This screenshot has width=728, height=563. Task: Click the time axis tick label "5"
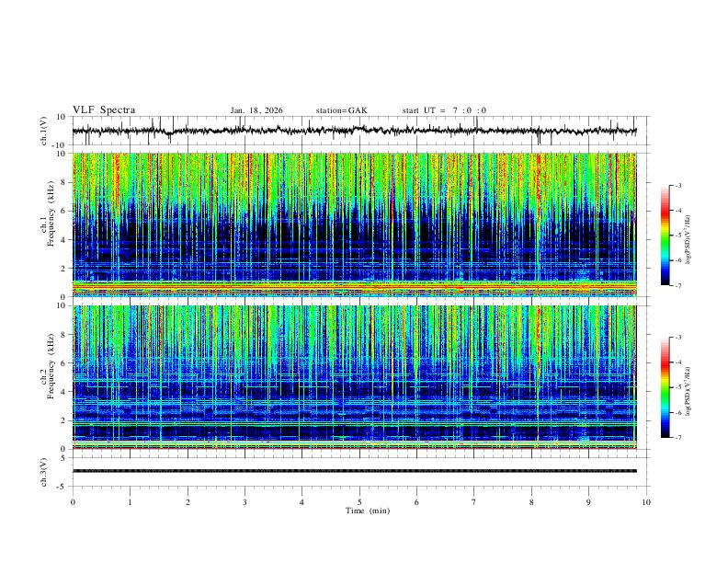pyautogui.click(x=359, y=502)
